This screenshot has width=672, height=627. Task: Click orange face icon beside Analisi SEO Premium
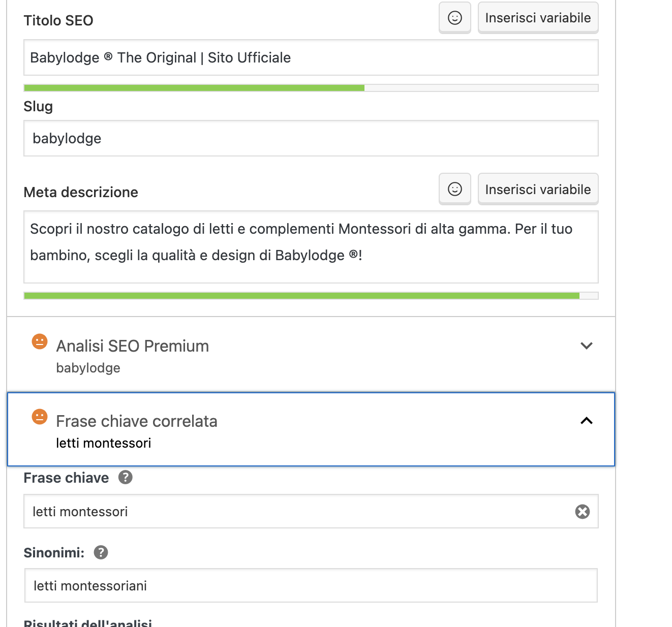[40, 341]
